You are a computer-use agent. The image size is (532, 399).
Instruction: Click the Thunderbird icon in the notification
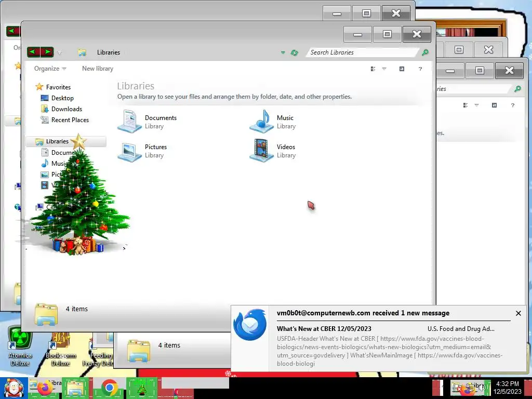point(250,324)
